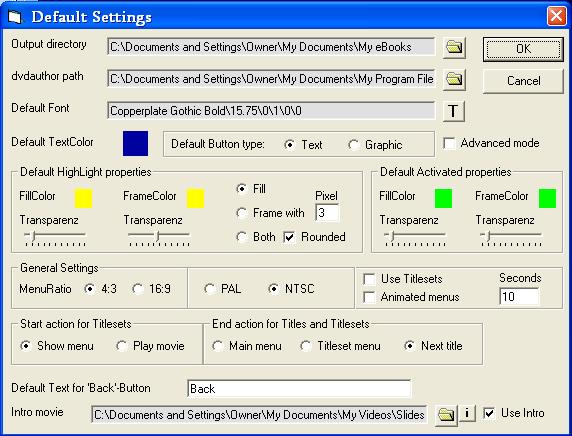
Task: Choose the 16:9 menu ratio
Action: (x=138, y=289)
